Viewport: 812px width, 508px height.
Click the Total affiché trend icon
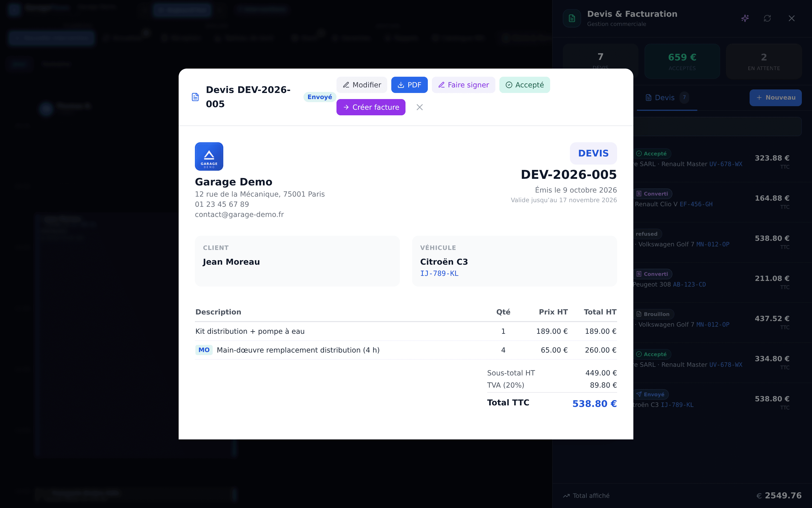pyautogui.click(x=566, y=496)
